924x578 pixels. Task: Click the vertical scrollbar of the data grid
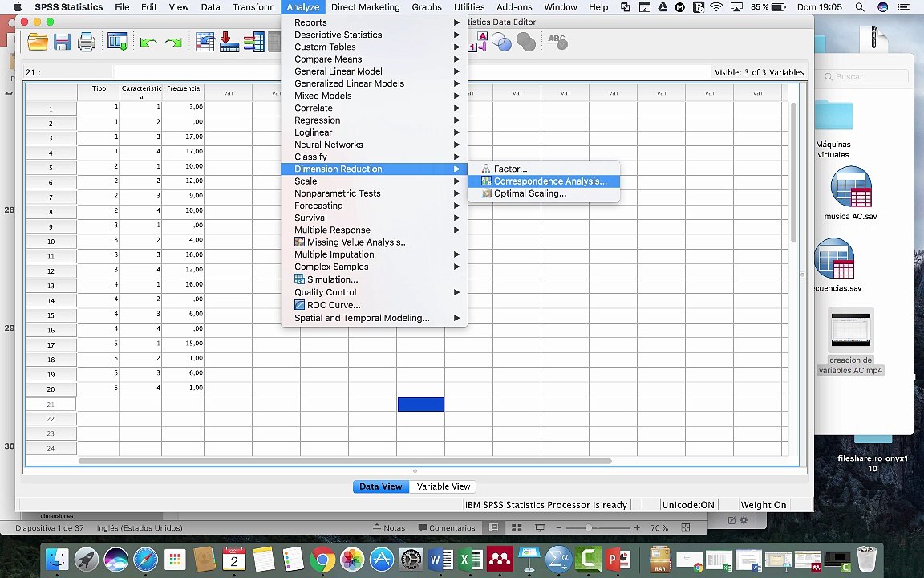click(793, 173)
